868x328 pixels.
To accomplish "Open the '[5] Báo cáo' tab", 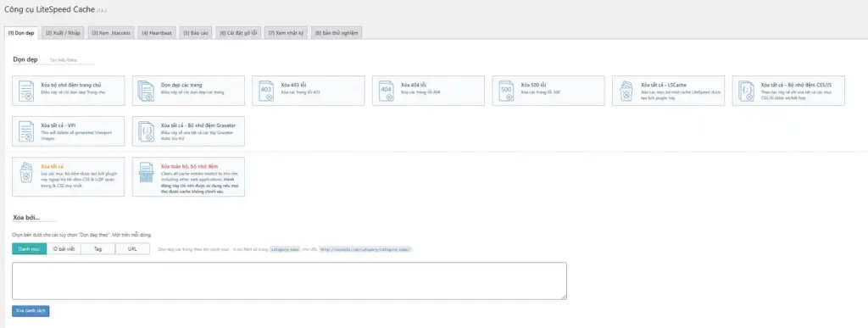I will 196,33.
